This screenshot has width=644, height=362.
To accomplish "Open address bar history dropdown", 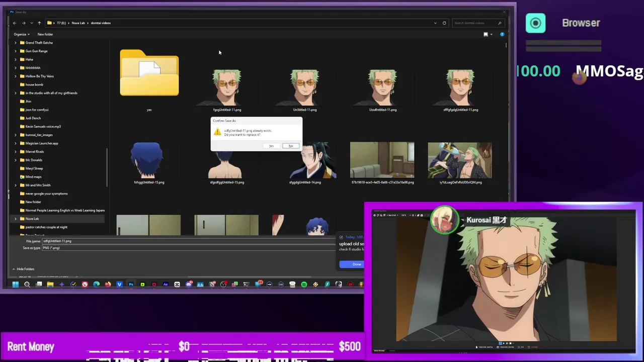I will (435, 23).
